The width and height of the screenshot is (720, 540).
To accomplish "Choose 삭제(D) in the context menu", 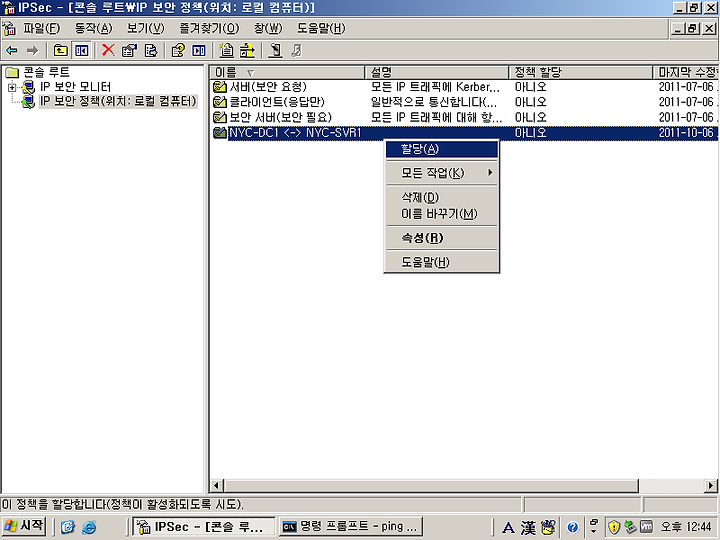I will tap(441, 197).
